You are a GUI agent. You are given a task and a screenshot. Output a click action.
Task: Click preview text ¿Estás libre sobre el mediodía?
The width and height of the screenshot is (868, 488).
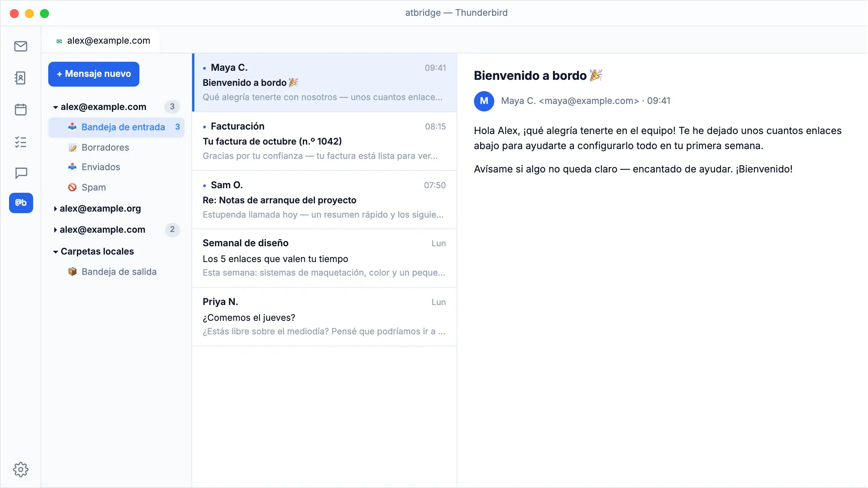point(324,331)
